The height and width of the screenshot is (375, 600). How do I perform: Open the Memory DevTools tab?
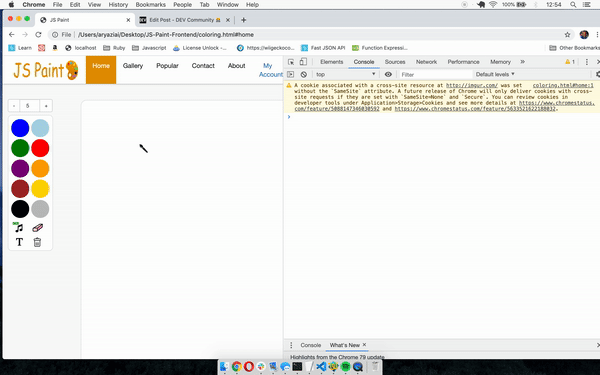tap(500, 62)
